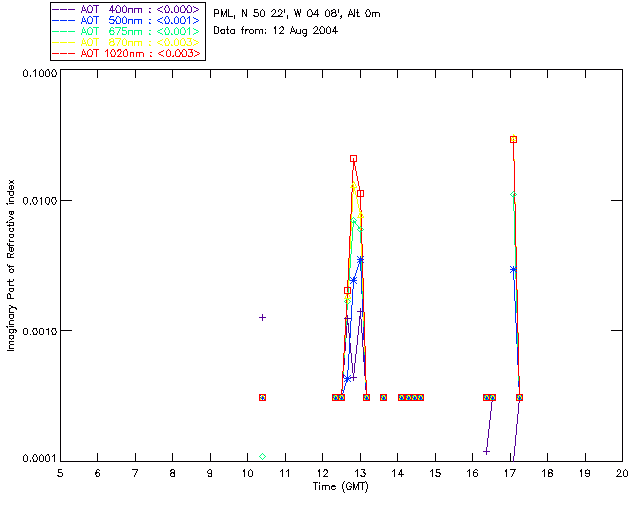Click the baseline square marker near 13.6 GMT
The image size is (640, 512).
click(x=383, y=397)
